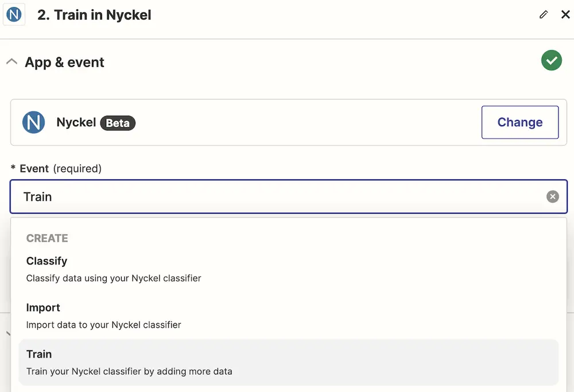The width and height of the screenshot is (574, 392).
Task: Click the 'Event (required)' label
Action: [56, 168]
